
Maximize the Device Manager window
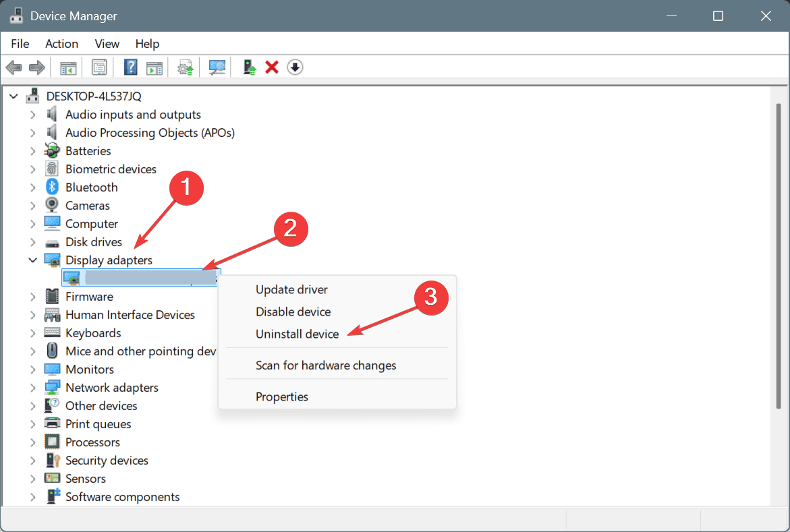[x=718, y=16]
